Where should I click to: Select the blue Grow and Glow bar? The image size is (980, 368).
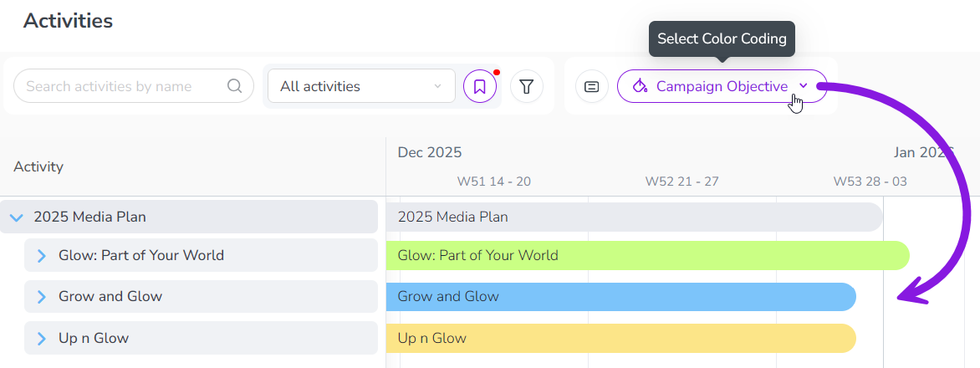pyautogui.click(x=620, y=297)
